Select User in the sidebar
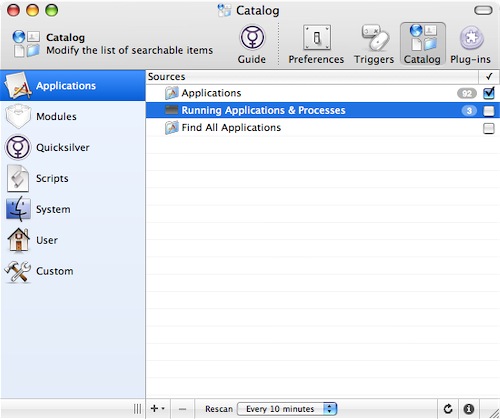500x419 pixels. (73, 240)
